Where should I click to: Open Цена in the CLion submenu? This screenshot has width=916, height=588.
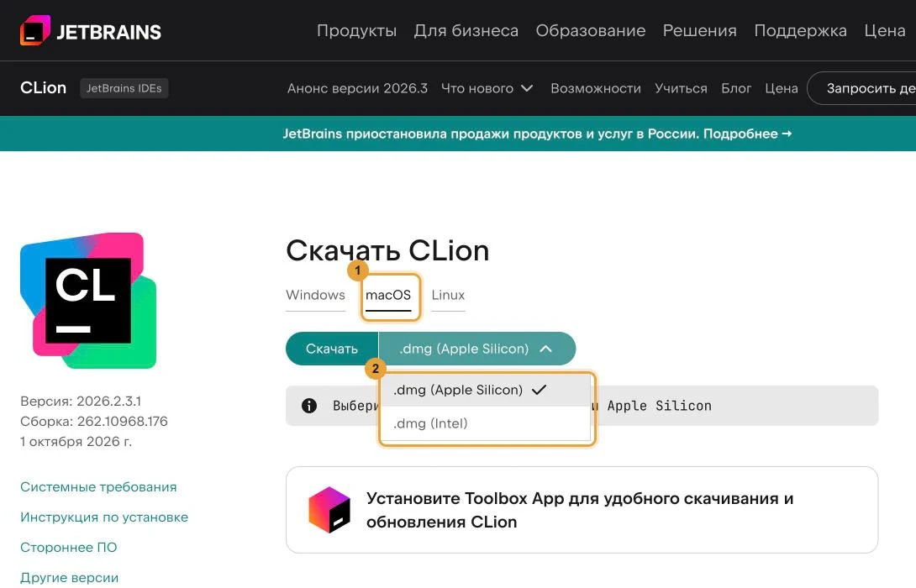pyautogui.click(x=782, y=88)
